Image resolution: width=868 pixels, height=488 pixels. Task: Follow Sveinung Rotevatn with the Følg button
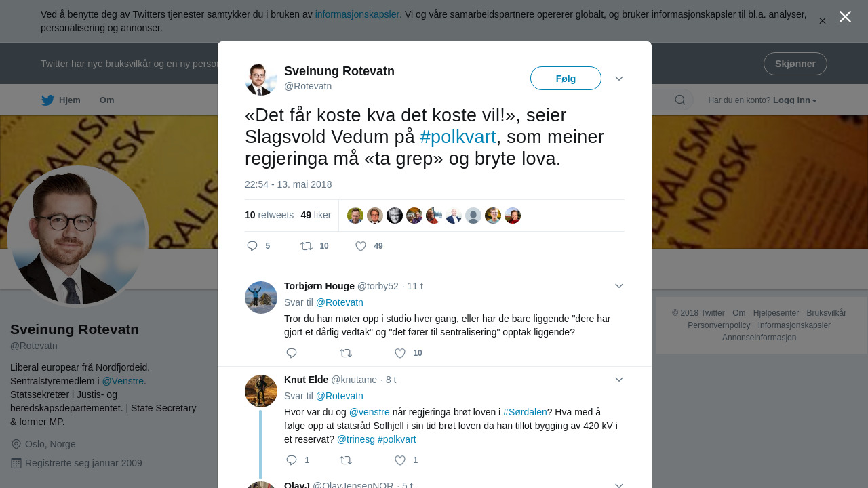pos(566,79)
